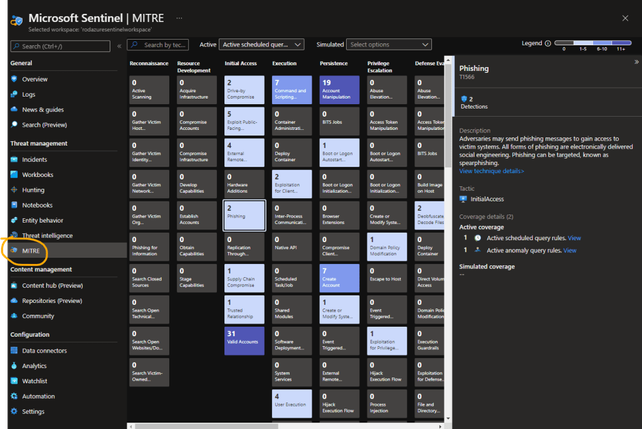Click the External Remote tile with 4

point(244,152)
